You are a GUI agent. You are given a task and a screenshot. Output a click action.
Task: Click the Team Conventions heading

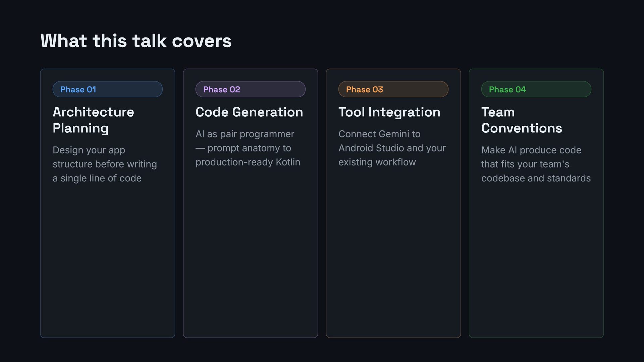(522, 120)
